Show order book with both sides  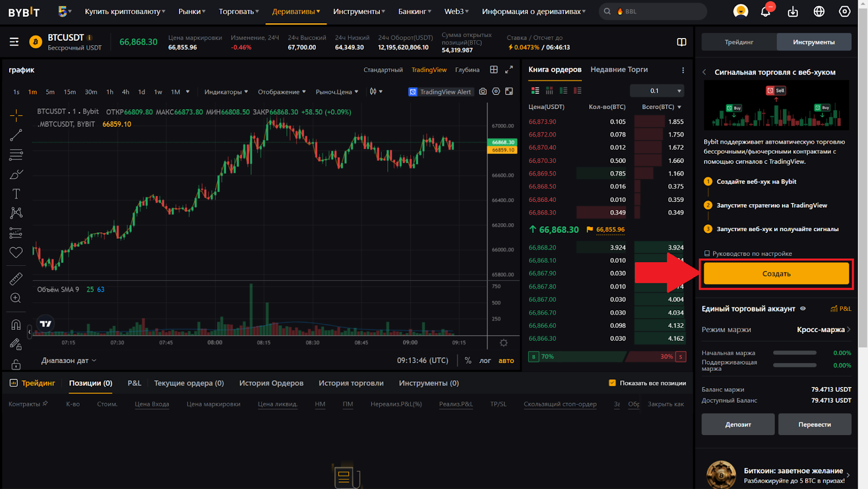click(535, 91)
